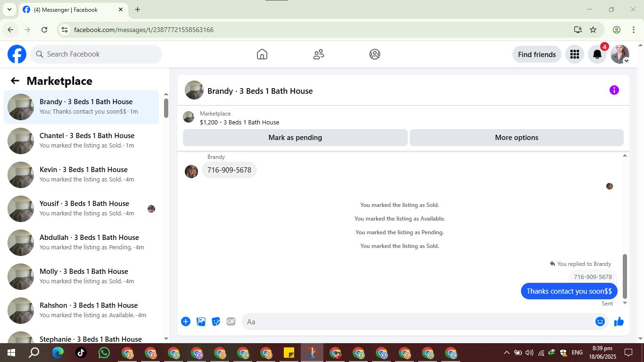The image size is (644, 362).
Task: Open Sticky Notes from the taskbar
Action: 289,353
